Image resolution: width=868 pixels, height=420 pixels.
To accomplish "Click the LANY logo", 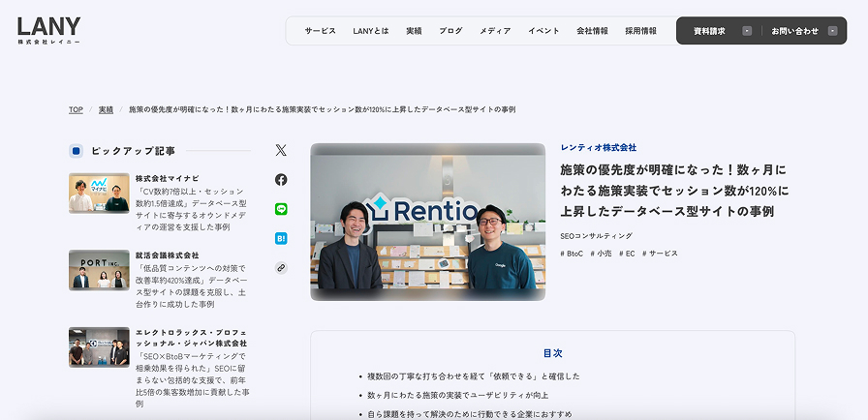I will [48, 30].
